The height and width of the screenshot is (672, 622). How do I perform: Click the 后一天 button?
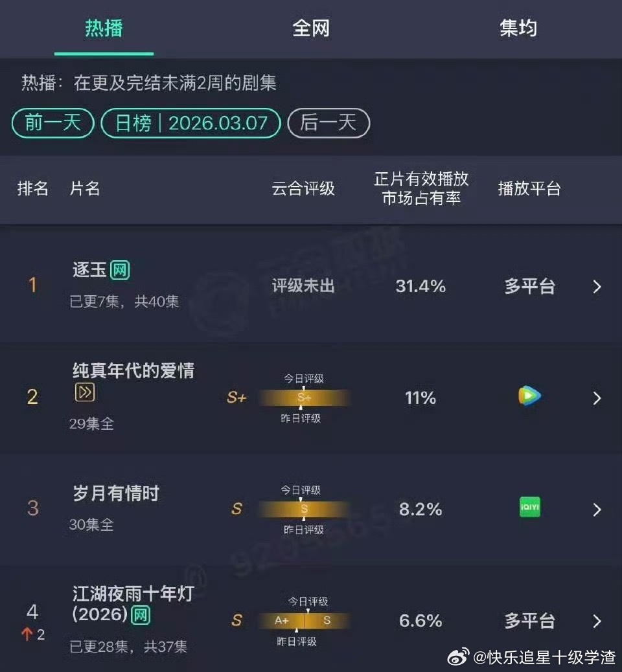(328, 123)
